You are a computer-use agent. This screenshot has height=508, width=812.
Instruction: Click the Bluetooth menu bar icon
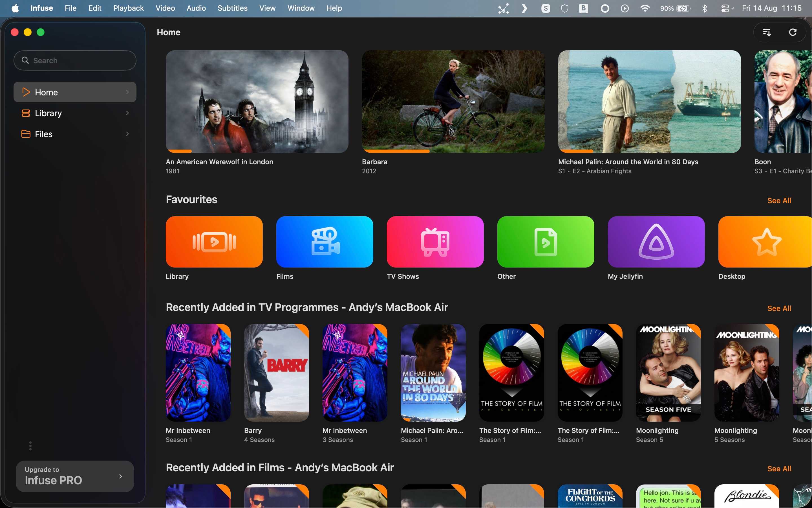coord(704,8)
